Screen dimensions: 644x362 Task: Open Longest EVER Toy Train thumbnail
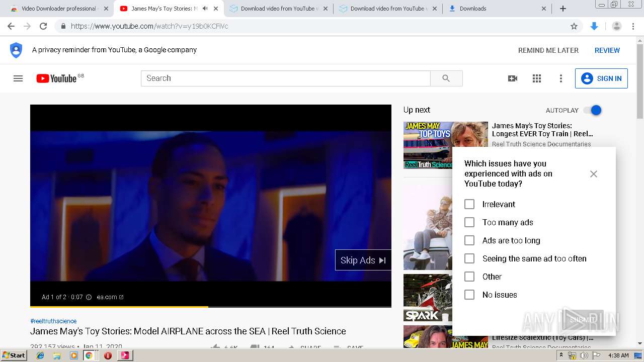[x=446, y=145]
